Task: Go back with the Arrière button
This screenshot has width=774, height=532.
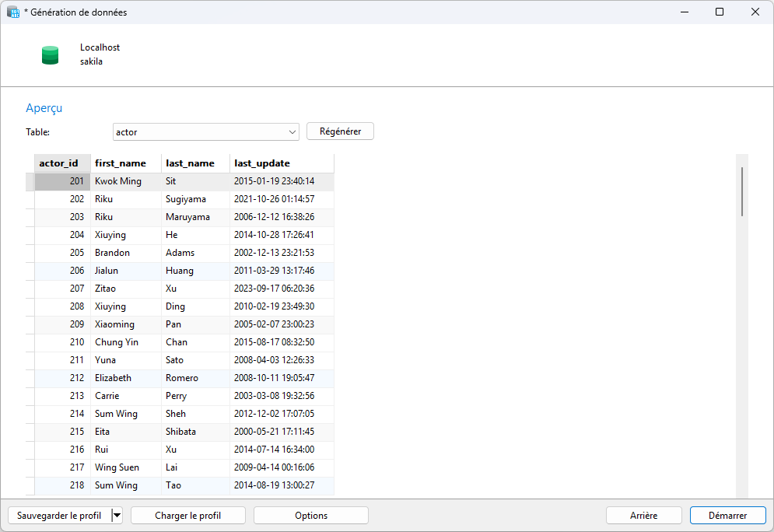Action: click(x=643, y=515)
